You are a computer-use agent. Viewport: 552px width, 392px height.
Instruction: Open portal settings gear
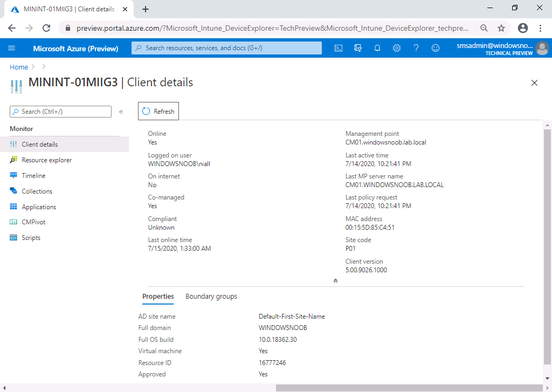pyautogui.click(x=396, y=48)
